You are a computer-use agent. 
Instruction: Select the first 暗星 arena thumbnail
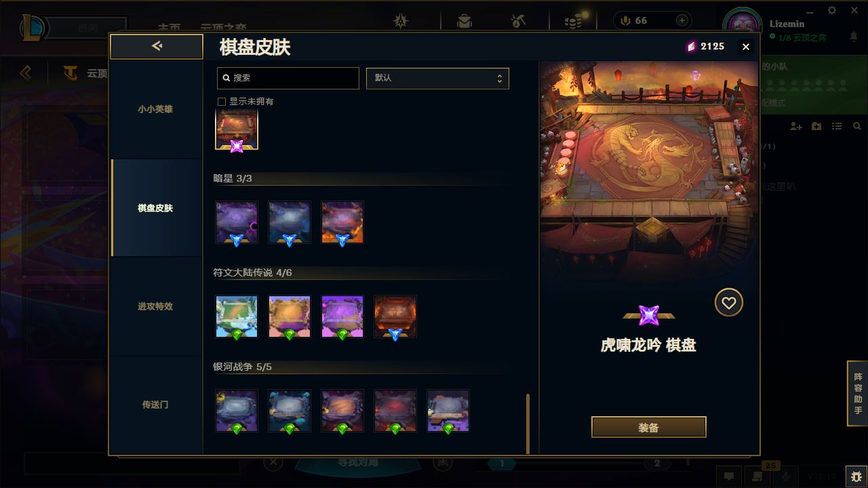(237, 222)
